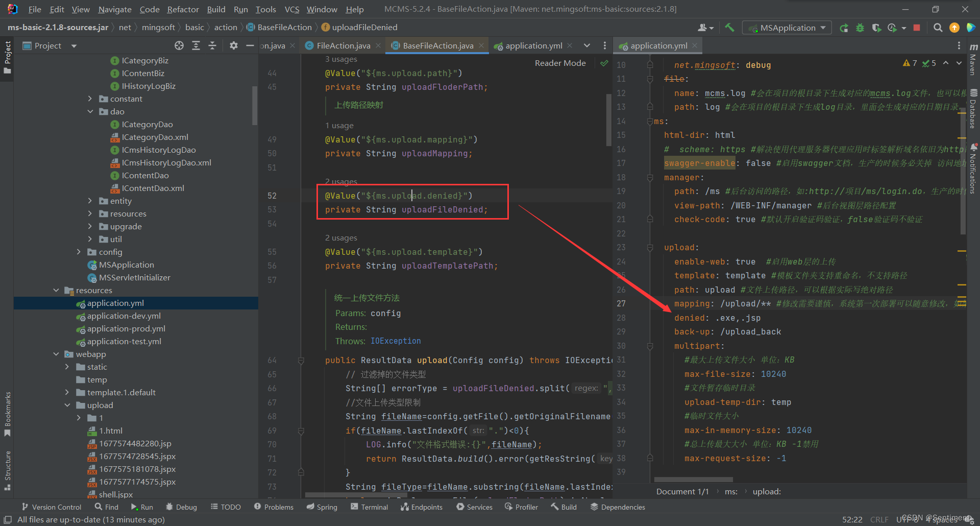Run with coverage shield icon
Screen dimensions: 980x526
click(x=876, y=28)
